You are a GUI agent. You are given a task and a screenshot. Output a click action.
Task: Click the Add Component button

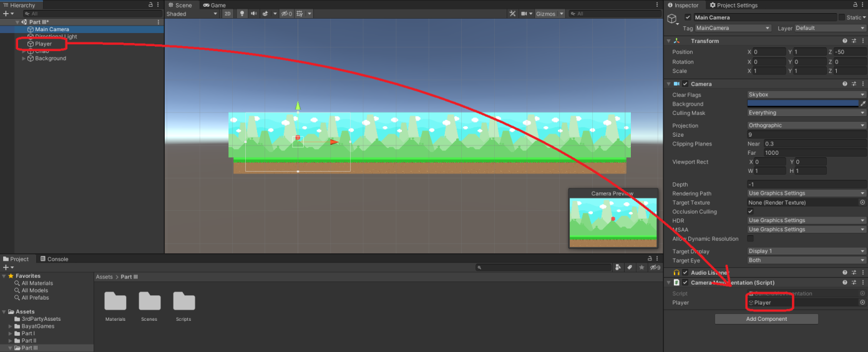point(766,319)
